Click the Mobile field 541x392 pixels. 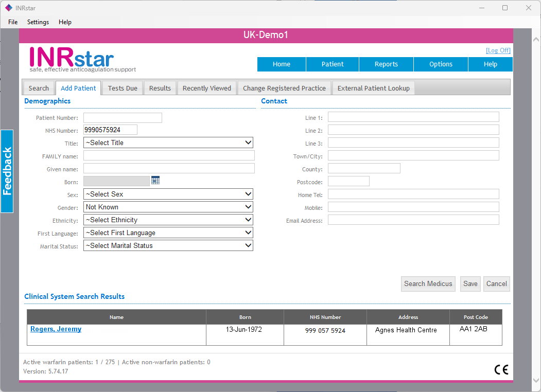413,207
